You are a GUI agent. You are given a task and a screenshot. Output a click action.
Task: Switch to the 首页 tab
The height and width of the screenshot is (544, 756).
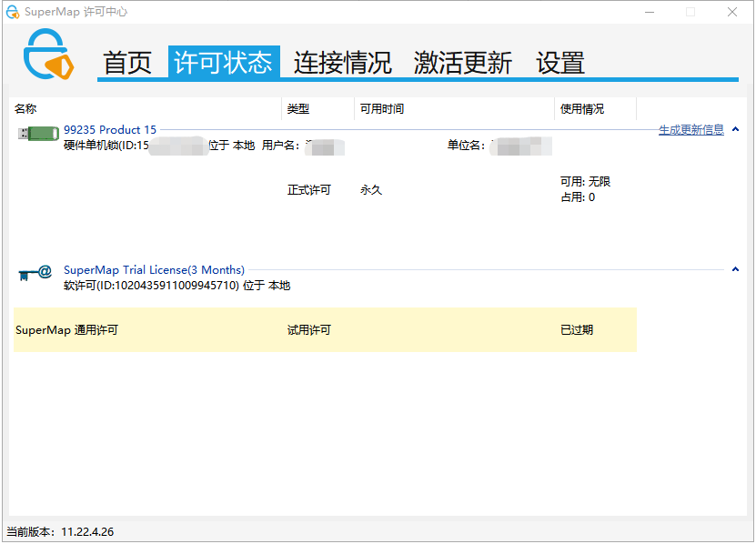[x=127, y=63]
